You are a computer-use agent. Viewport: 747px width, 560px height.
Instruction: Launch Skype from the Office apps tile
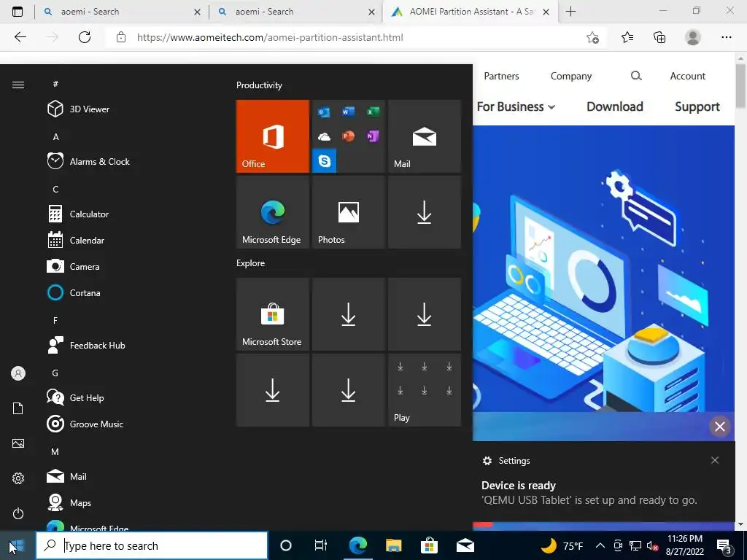[325, 161]
